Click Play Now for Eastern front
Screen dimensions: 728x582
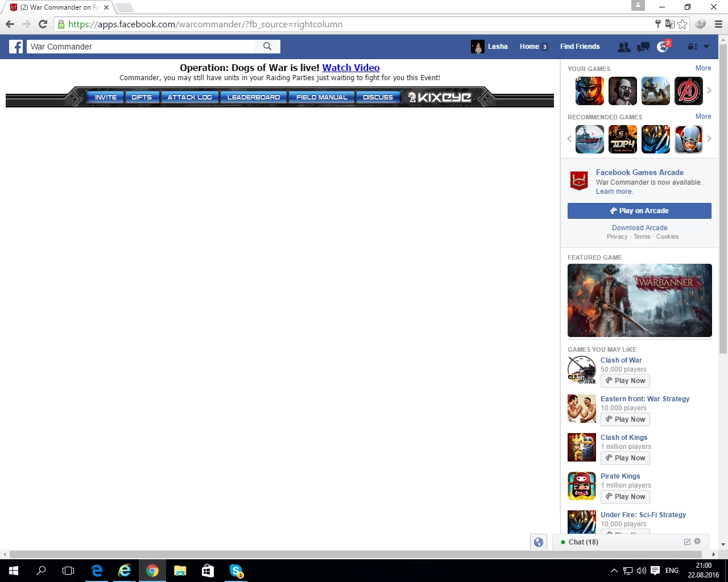point(625,419)
